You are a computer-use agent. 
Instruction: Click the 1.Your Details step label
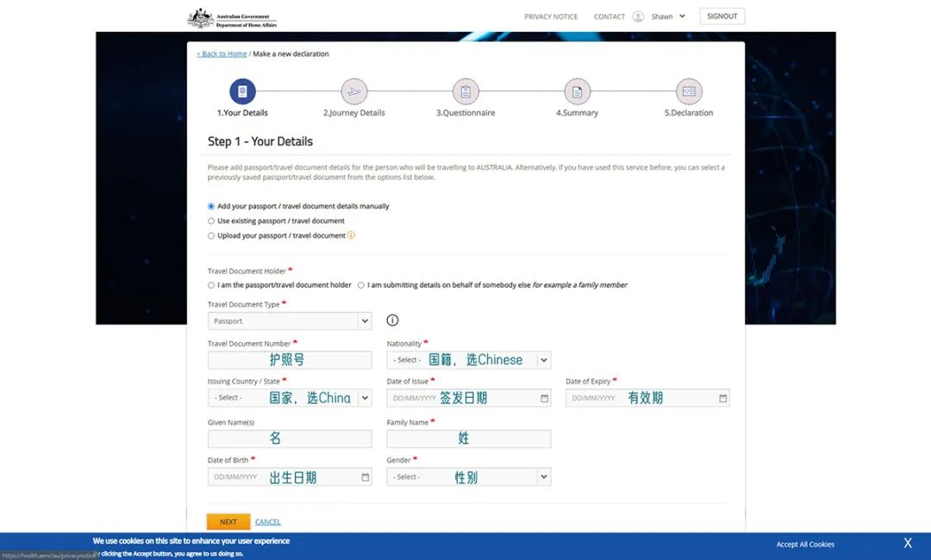[x=242, y=113]
